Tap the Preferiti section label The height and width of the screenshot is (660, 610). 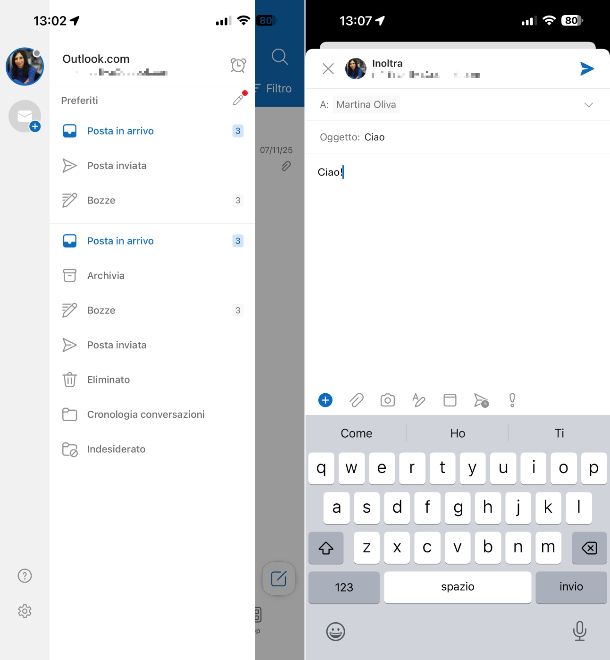click(x=80, y=101)
